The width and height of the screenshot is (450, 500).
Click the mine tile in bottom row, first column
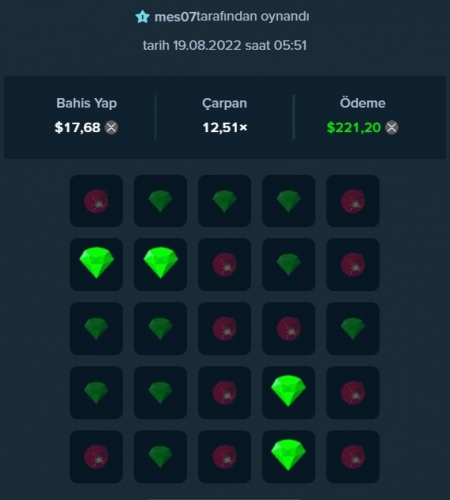[96, 457]
